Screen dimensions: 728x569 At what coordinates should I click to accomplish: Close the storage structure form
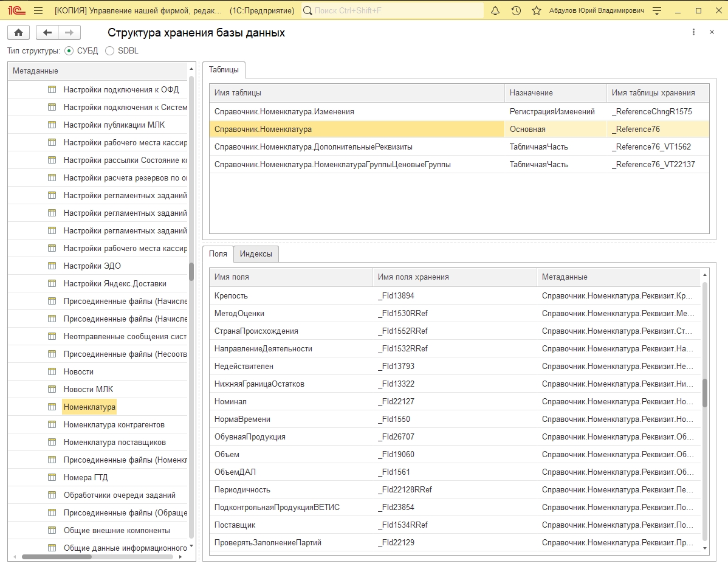click(x=712, y=32)
